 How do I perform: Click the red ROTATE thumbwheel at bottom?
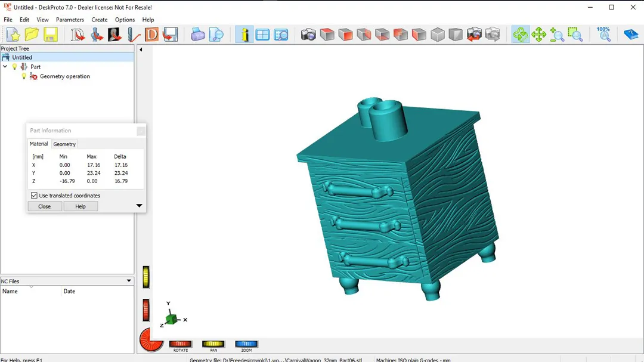[x=180, y=344]
